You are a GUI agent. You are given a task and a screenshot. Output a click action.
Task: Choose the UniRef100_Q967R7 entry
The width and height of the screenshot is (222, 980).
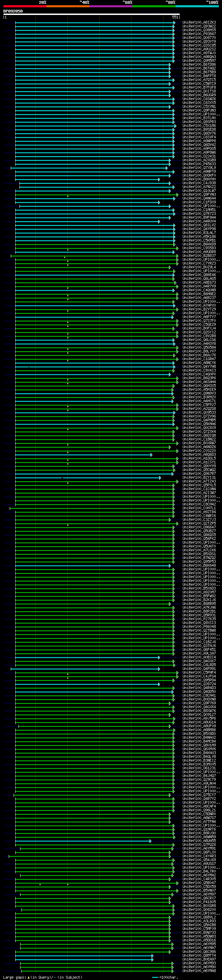(x=199, y=473)
